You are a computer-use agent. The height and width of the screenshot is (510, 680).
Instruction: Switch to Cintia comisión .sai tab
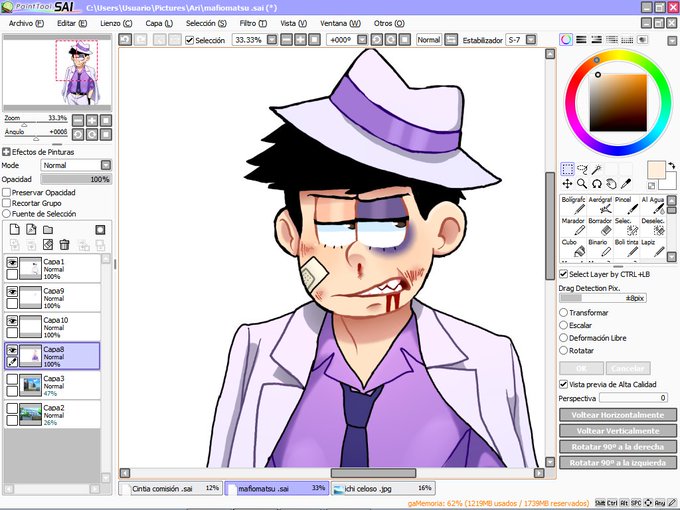[x=170, y=488]
